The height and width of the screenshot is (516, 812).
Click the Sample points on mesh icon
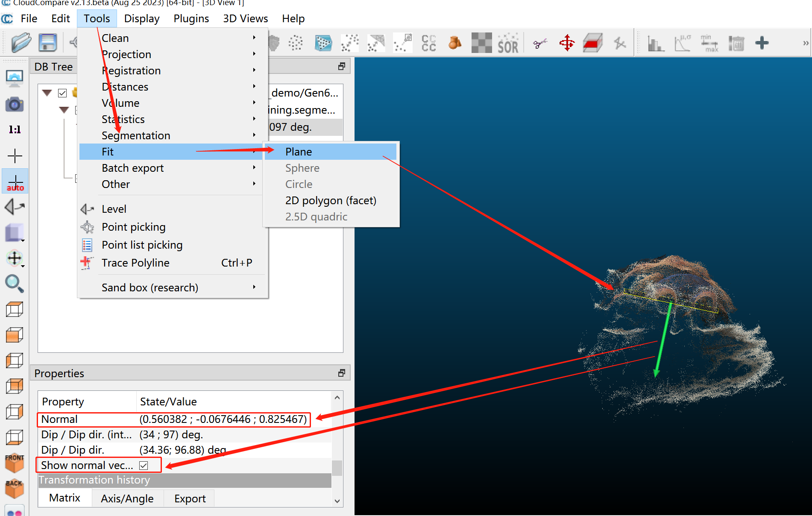pos(323,43)
